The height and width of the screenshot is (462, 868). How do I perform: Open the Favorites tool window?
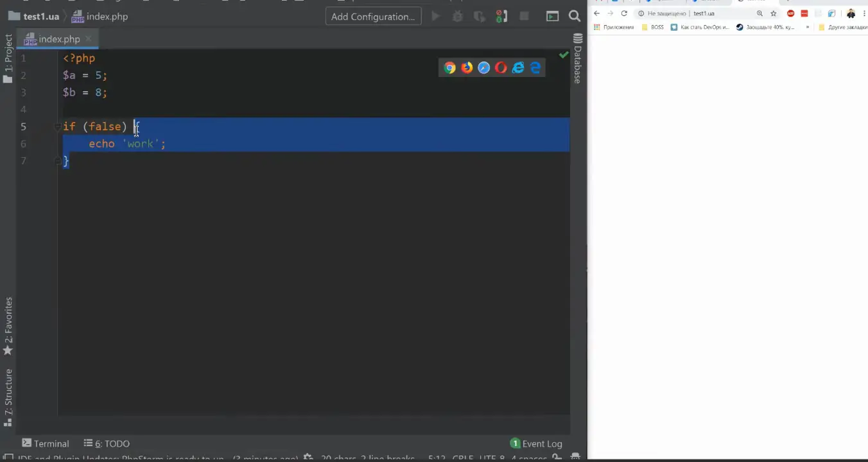pos(8,326)
